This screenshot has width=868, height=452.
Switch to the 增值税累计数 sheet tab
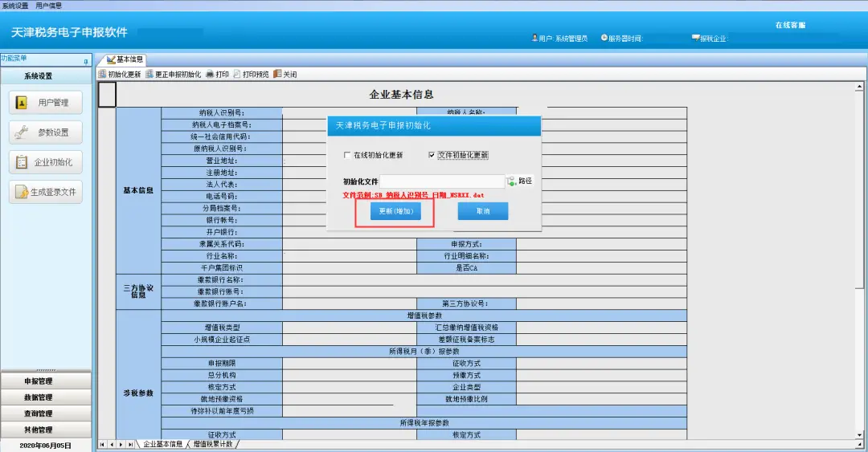point(212,444)
